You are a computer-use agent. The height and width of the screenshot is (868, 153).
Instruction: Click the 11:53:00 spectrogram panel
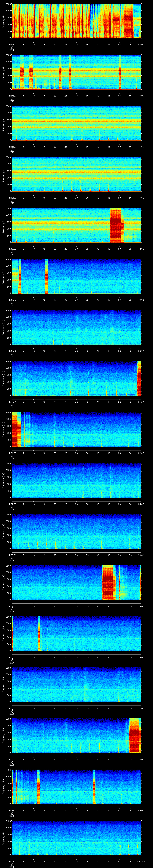[76, 531]
